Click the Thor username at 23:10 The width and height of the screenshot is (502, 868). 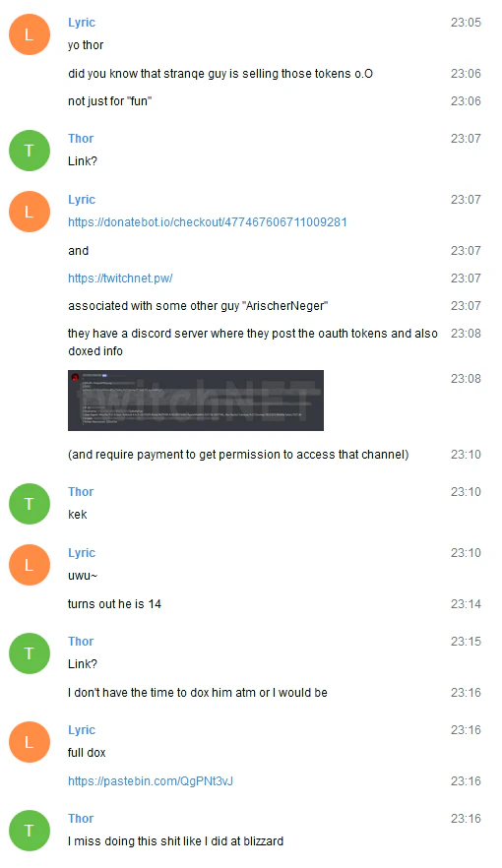click(81, 492)
